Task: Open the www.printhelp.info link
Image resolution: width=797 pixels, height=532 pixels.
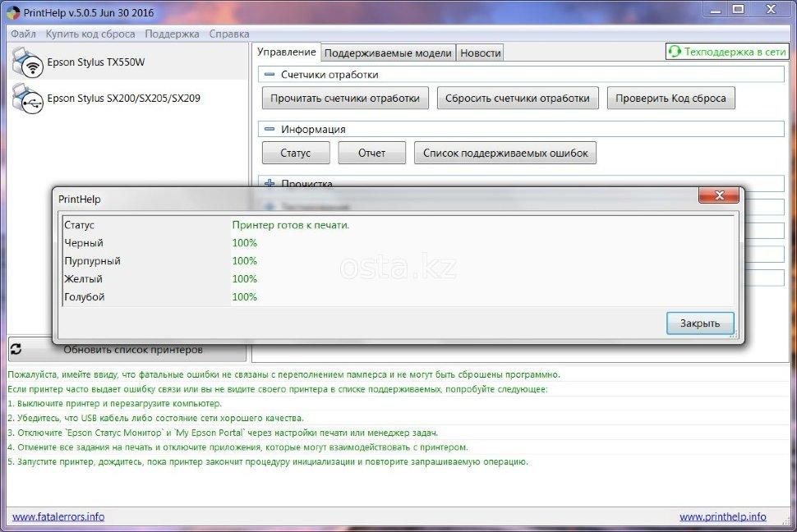Action: point(722,516)
